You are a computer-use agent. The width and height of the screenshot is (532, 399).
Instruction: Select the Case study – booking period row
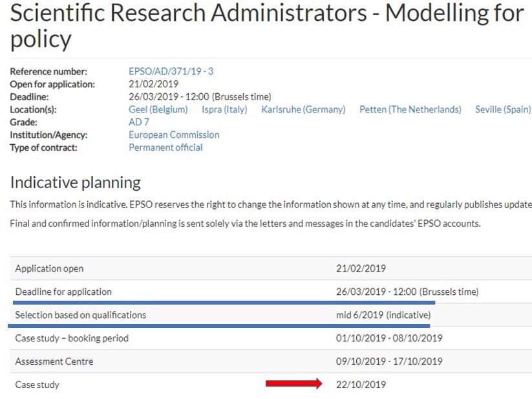point(72,338)
